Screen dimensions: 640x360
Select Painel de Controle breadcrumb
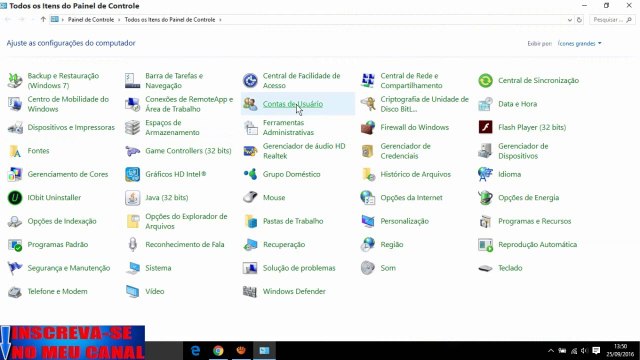(x=91, y=20)
